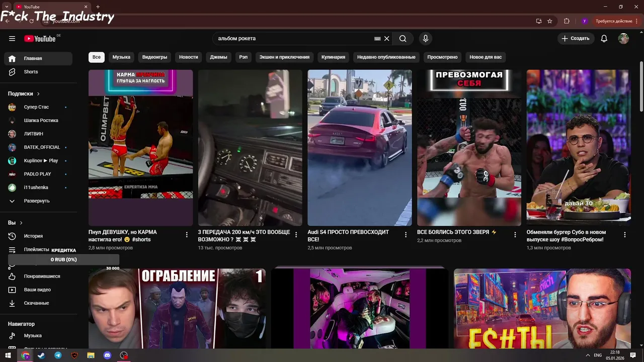Open options for ВСЕ БОЯЛИСЬ ЭТОГО ЗВЕРЯ
Screen dimensions: 644x362
tap(515, 235)
